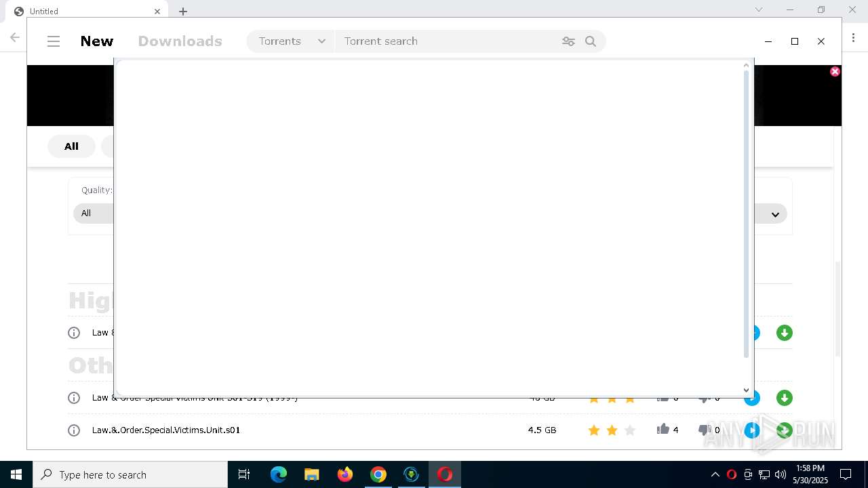This screenshot has width=868, height=488.
Task: Open the torrent downloader taskbar icon
Action: 412,474
